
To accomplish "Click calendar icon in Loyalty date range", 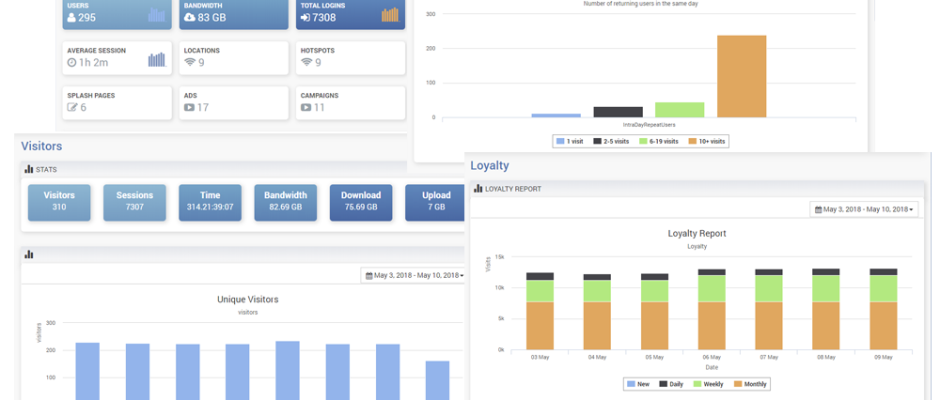I will [818, 209].
